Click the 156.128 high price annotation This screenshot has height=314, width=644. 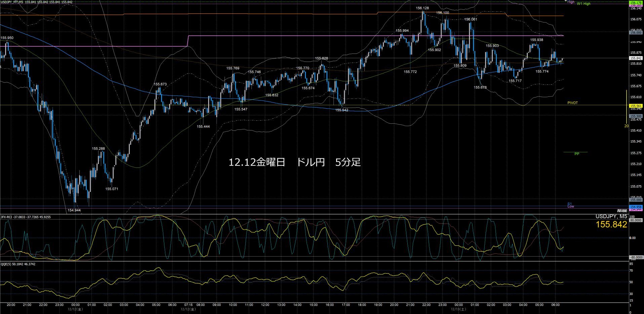(x=422, y=8)
